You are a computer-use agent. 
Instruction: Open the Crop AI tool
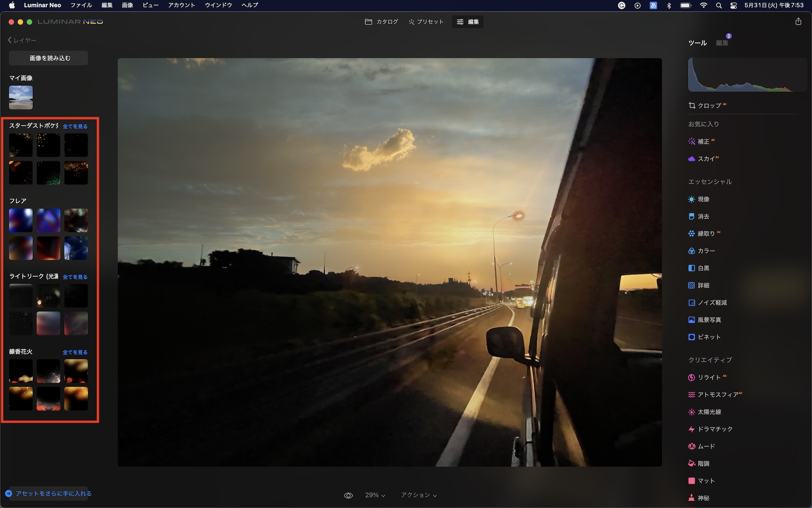(x=708, y=106)
